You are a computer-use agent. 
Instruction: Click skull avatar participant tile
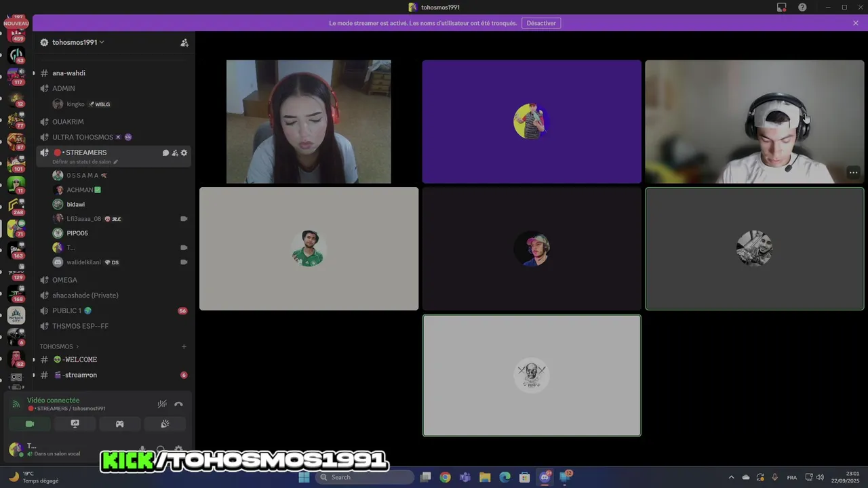coord(532,375)
